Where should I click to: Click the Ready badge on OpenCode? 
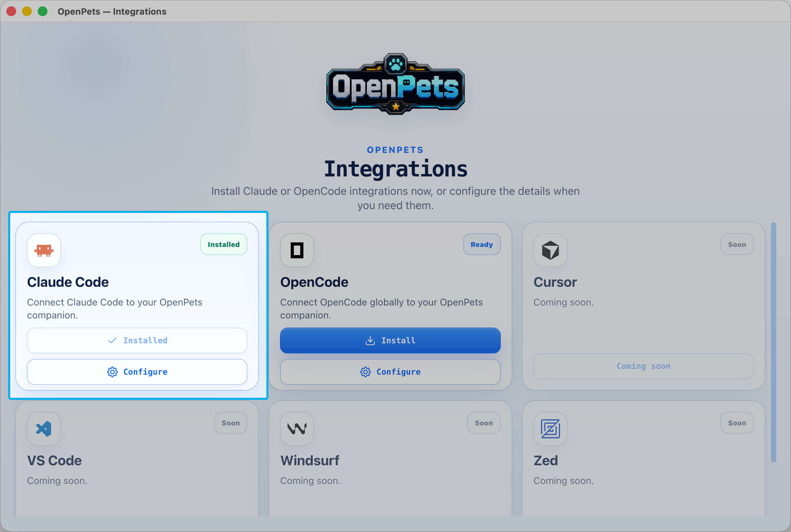(482, 245)
